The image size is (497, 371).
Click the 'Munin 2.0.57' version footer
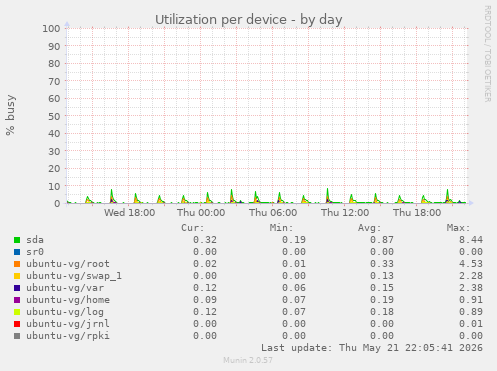248,360
